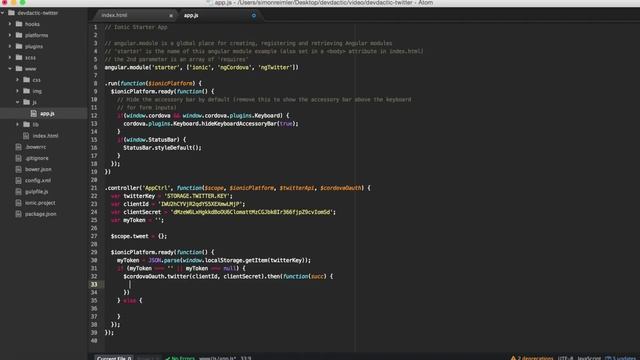The width and height of the screenshot is (640, 360).
Task: Expand the scss folder arrow
Action: point(10,57)
